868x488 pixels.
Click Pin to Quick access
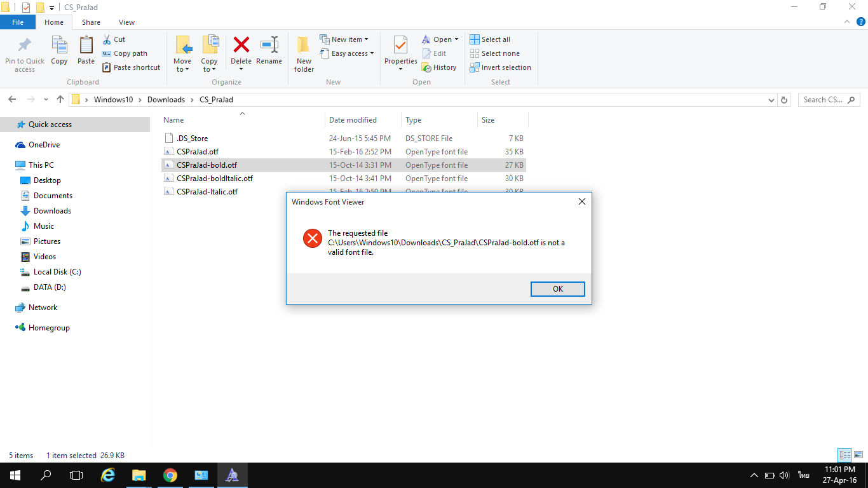tap(25, 54)
